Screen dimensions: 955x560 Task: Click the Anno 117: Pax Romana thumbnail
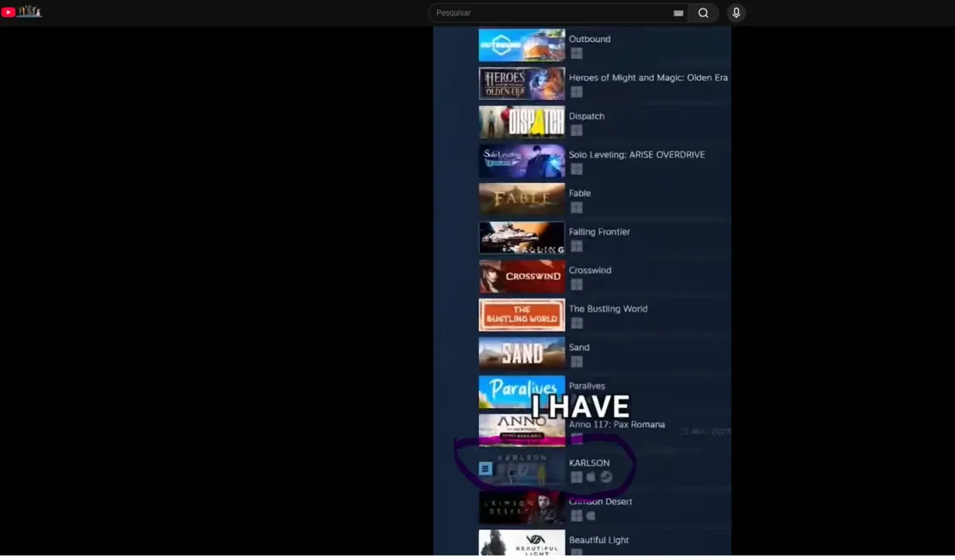click(521, 430)
